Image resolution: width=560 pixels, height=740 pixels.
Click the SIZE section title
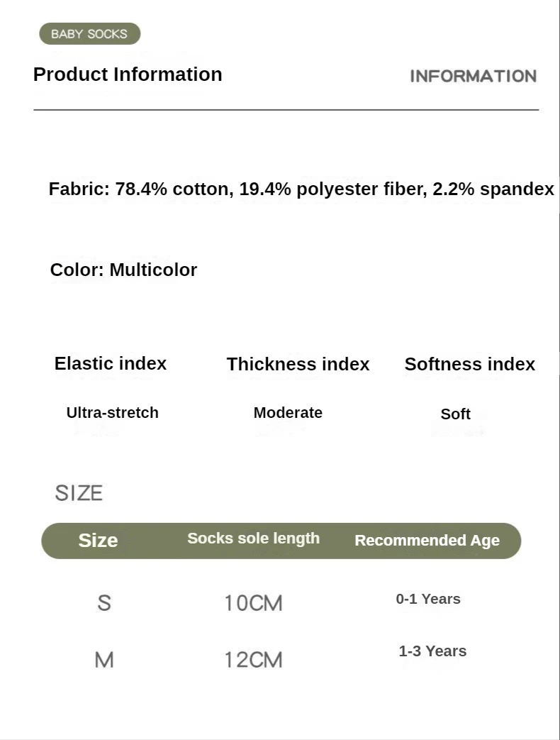tap(79, 493)
